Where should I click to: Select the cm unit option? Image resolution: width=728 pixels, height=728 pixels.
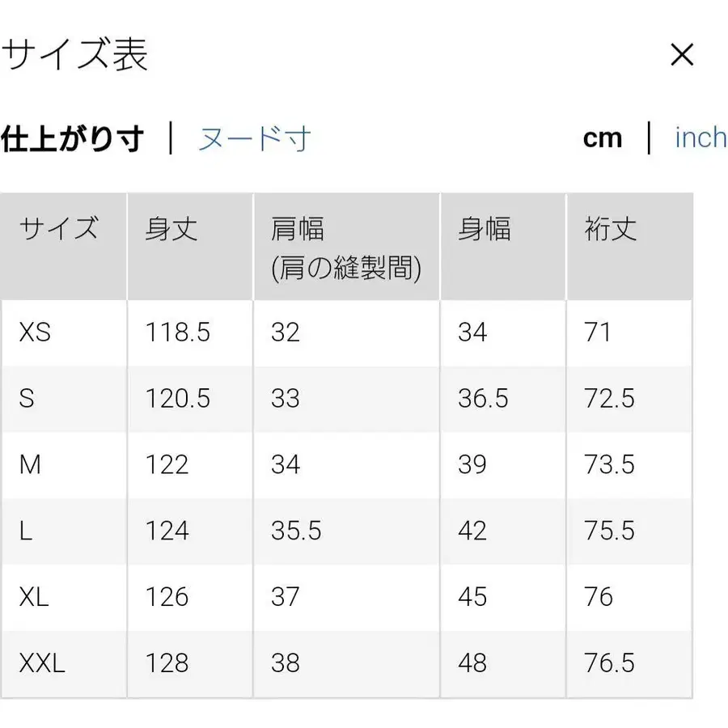[603, 138]
